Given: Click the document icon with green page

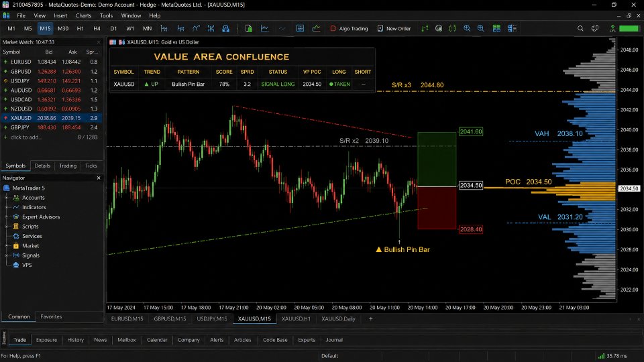Looking at the screenshot, I should pos(248,28).
